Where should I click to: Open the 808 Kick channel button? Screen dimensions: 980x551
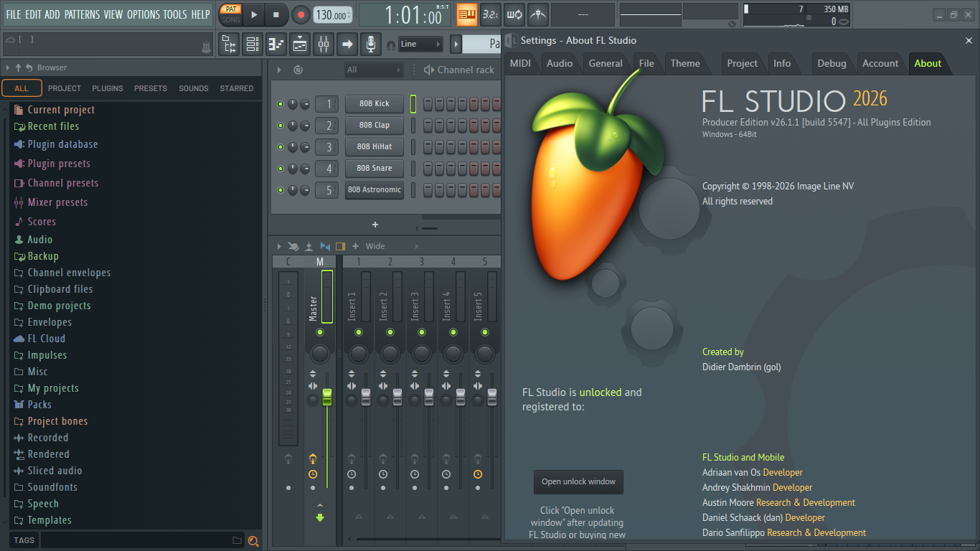pyautogui.click(x=374, y=104)
